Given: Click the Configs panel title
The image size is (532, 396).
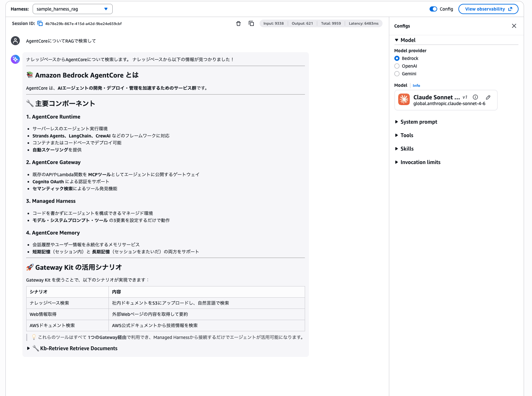Looking at the screenshot, I should (x=402, y=26).
